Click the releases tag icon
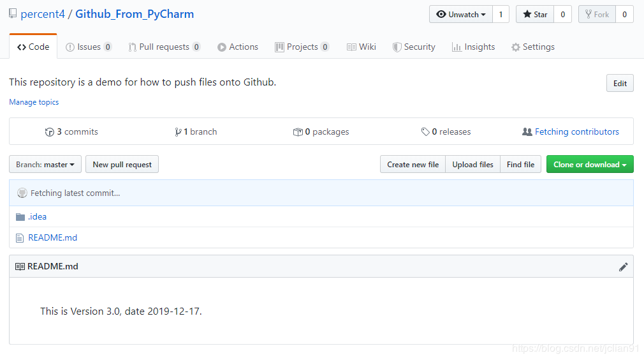This screenshot has height=360, width=644. click(x=425, y=132)
